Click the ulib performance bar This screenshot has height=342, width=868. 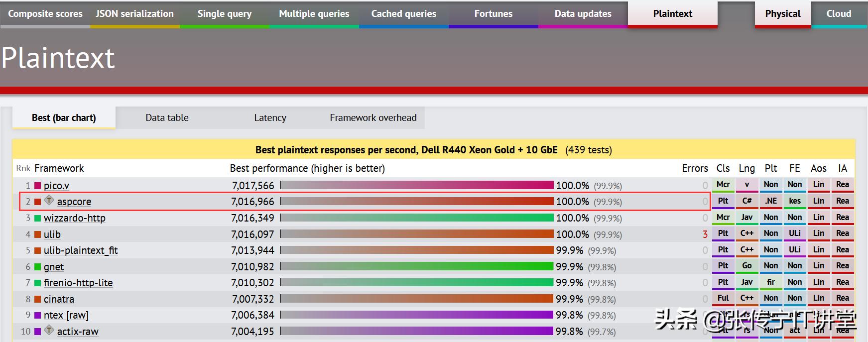[x=417, y=234]
